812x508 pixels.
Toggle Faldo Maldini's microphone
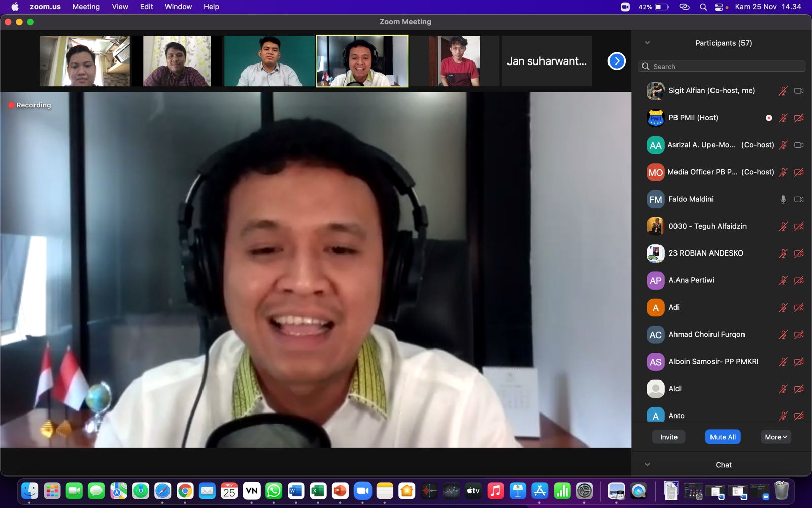783,199
